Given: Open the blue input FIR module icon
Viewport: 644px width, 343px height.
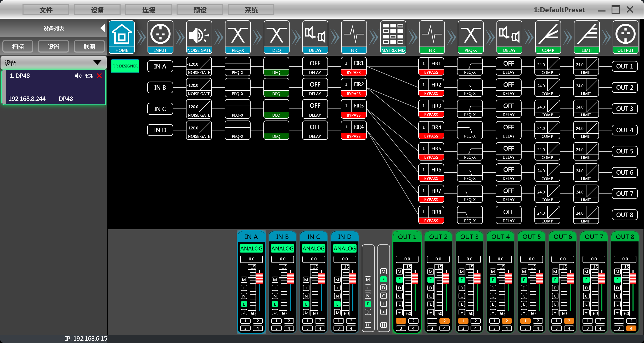Looking at the screenshot, I should (x=354, y=37).
